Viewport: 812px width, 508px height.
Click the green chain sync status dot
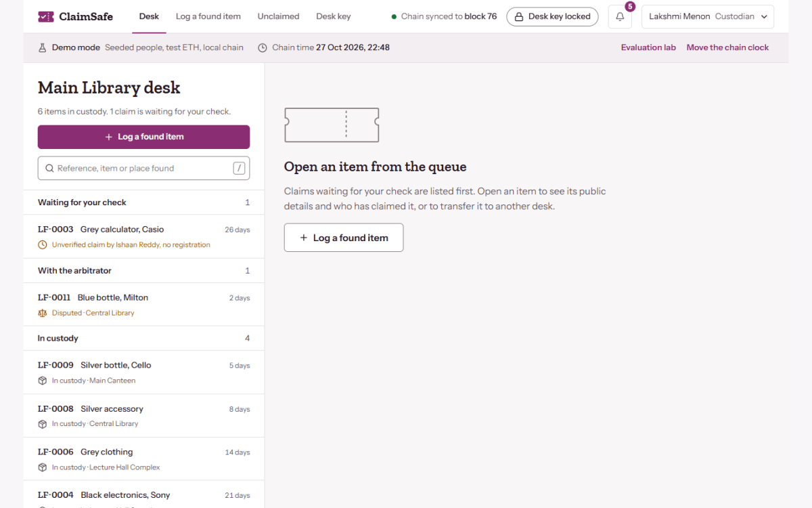point(394,17)
